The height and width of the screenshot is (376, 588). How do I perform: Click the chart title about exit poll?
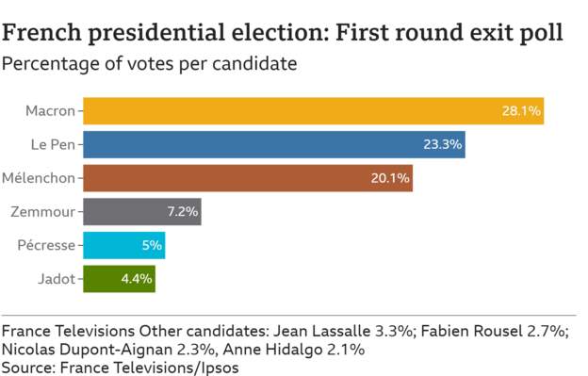point(282,33)
